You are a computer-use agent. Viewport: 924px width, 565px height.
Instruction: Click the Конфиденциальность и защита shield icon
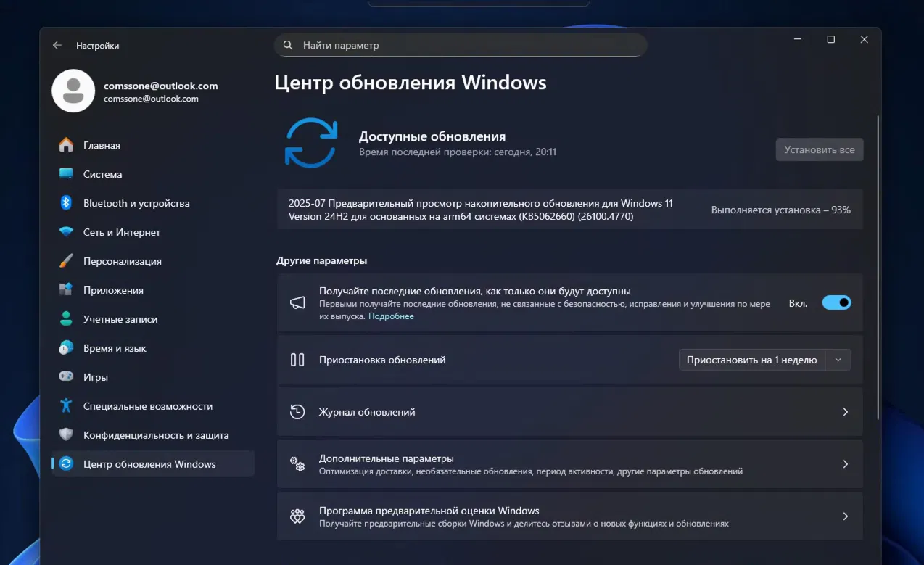(66, 435)
